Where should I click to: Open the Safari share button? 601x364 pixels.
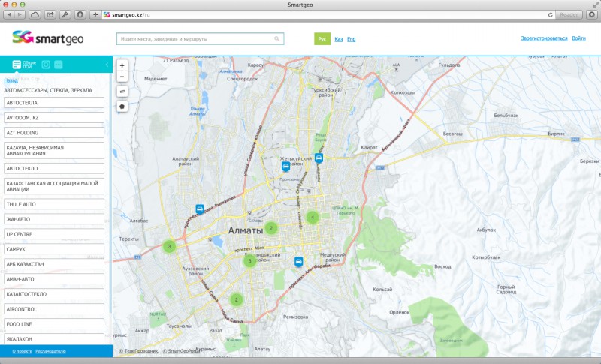[x=50, y=14]
